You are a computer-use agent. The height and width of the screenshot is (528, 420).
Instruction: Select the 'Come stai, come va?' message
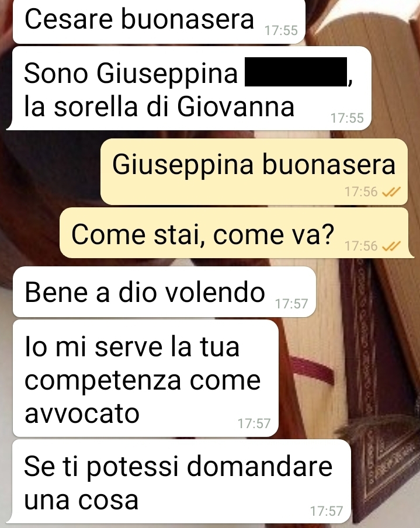click(x=237, y=233)
